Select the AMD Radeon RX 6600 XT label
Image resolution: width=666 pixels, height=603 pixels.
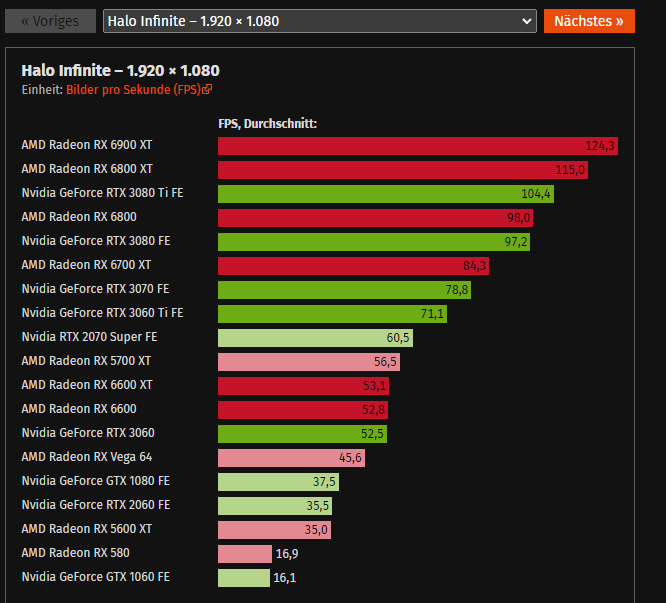[87, 385]
